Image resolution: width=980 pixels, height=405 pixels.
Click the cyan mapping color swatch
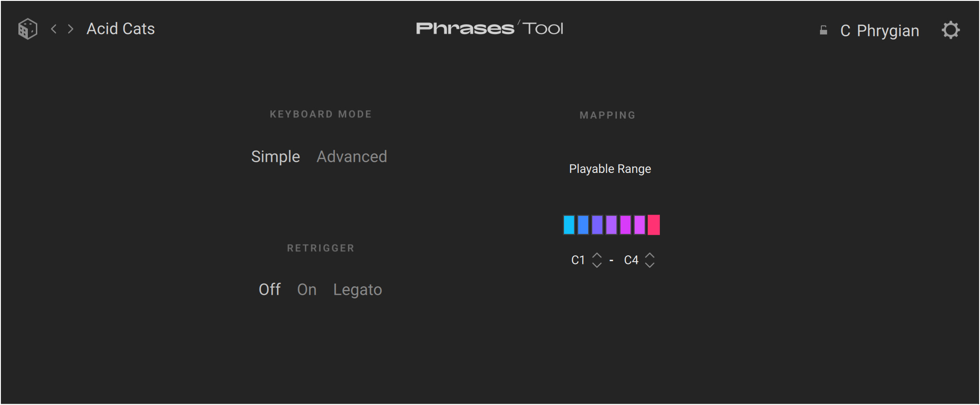tap(569, 225)
